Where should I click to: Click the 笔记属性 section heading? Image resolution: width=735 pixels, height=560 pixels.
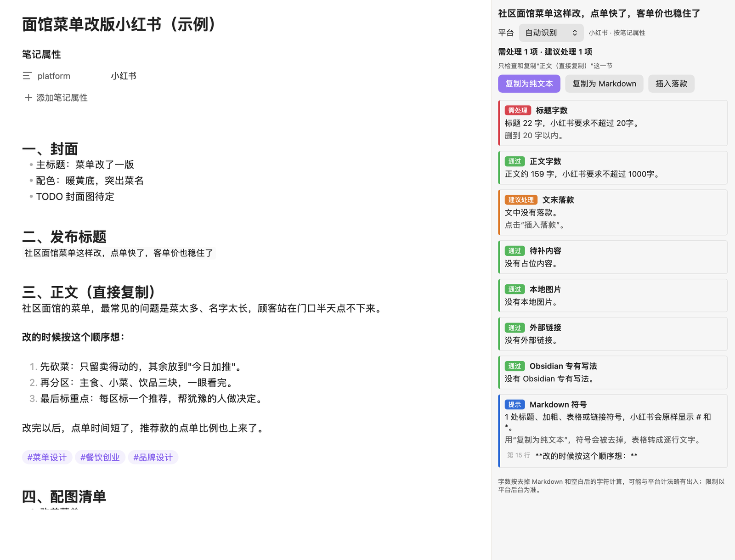[x=41, y=54]
